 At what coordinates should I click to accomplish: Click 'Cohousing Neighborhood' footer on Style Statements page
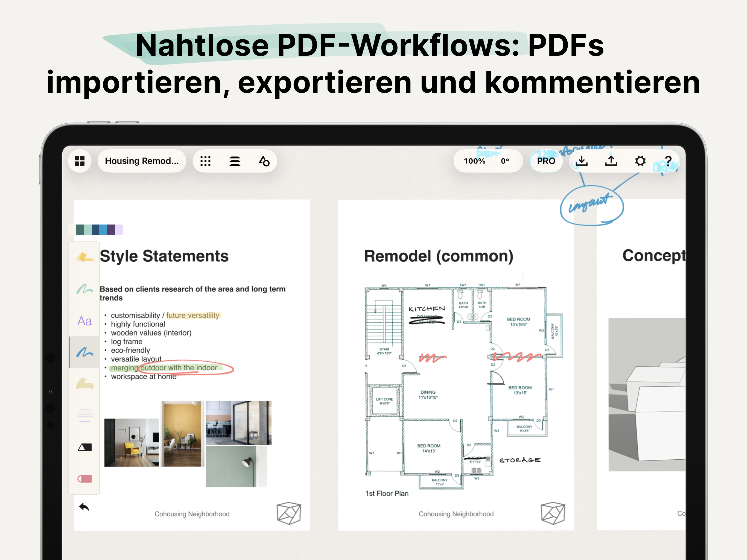(192, 514)
